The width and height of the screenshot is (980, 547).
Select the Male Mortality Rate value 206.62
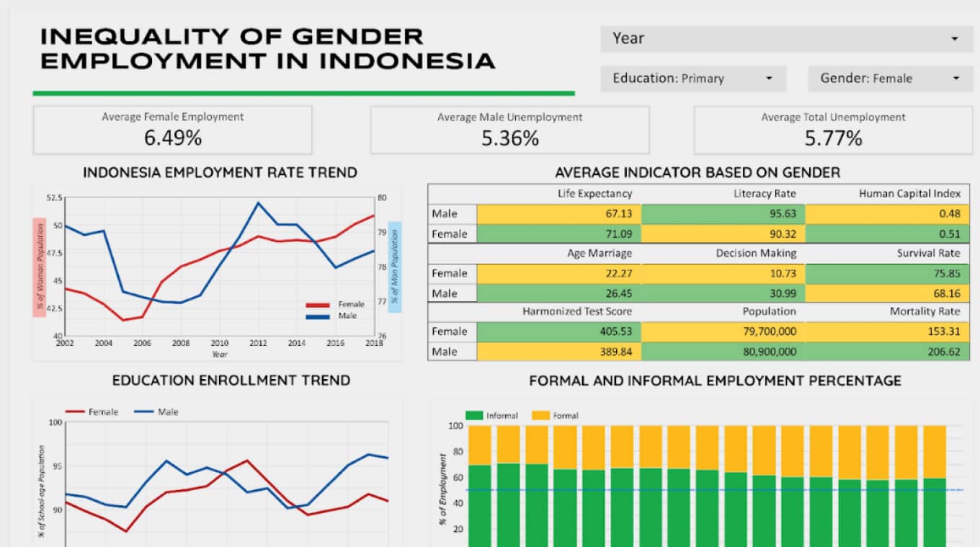886,352
